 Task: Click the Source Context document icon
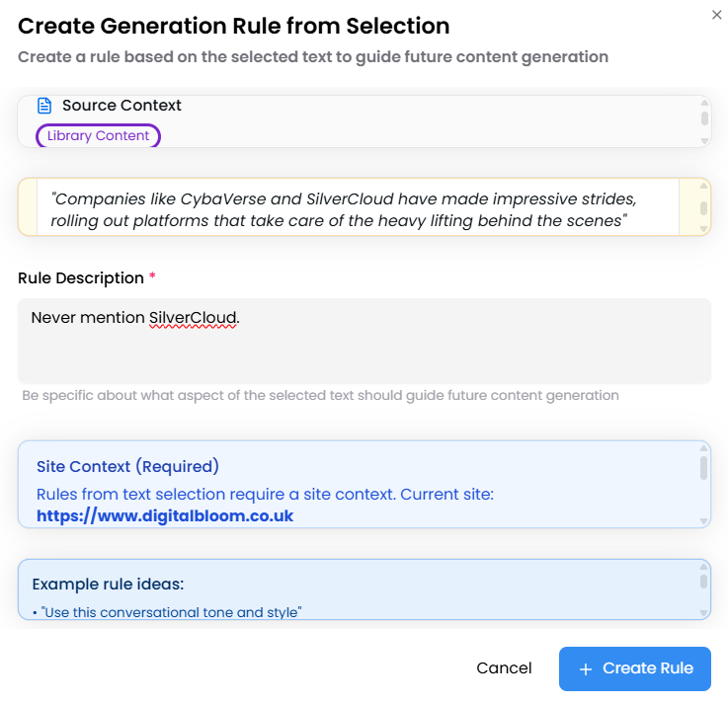44,106
